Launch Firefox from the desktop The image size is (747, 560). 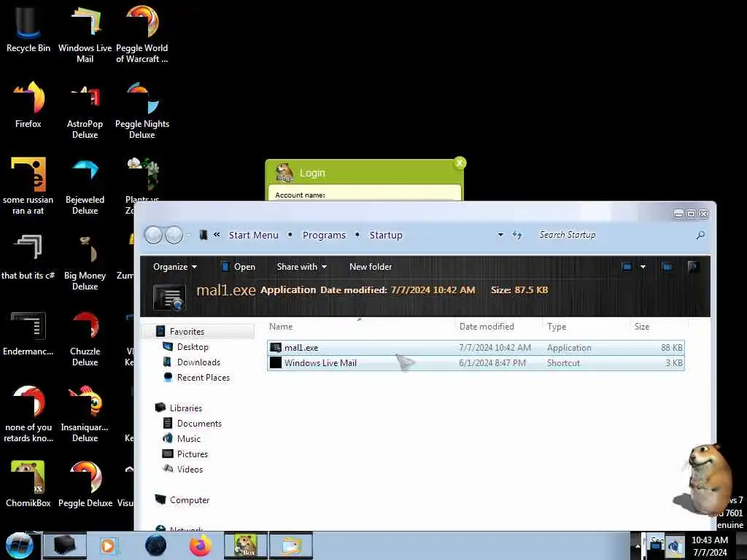pos(28,105)
